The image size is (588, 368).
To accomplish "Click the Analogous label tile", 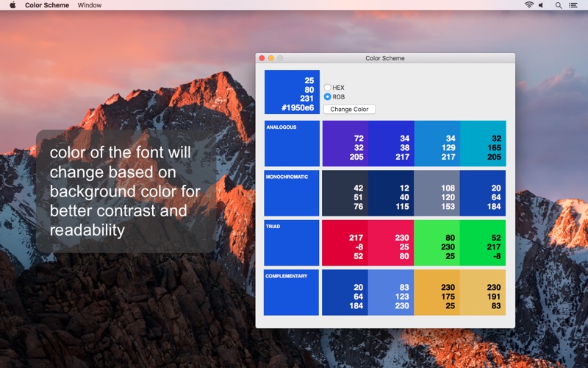I will point(292,144).
